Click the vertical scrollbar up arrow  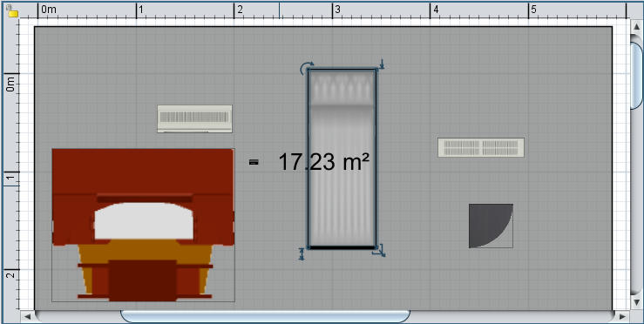(637, 27)
